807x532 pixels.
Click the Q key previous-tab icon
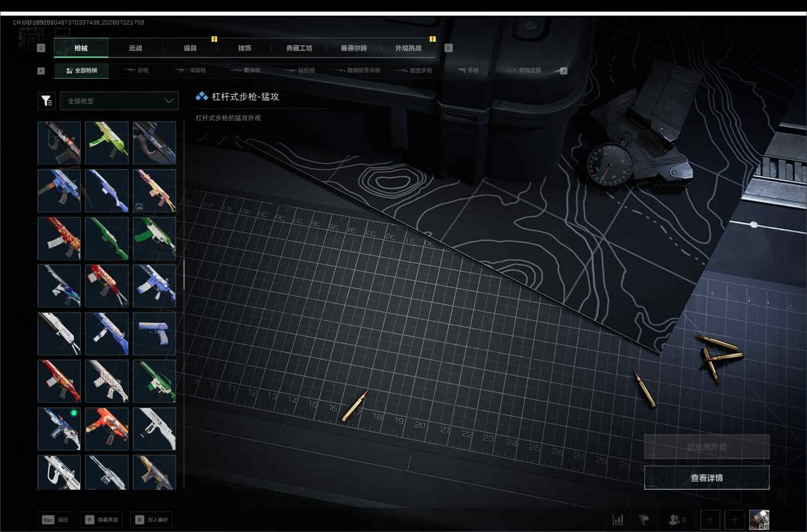point(41,48)
